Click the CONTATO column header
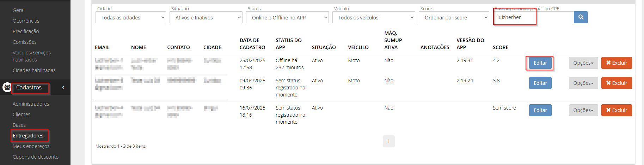The height and width of the screenshot is (165, 644). [179, 47]
